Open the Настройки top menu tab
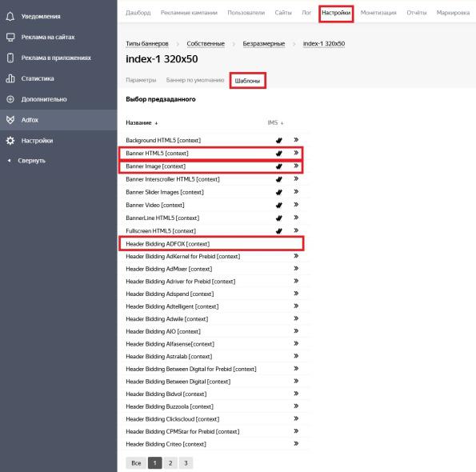This screenshot has width=476, height=472. click(x=336, y=13)
